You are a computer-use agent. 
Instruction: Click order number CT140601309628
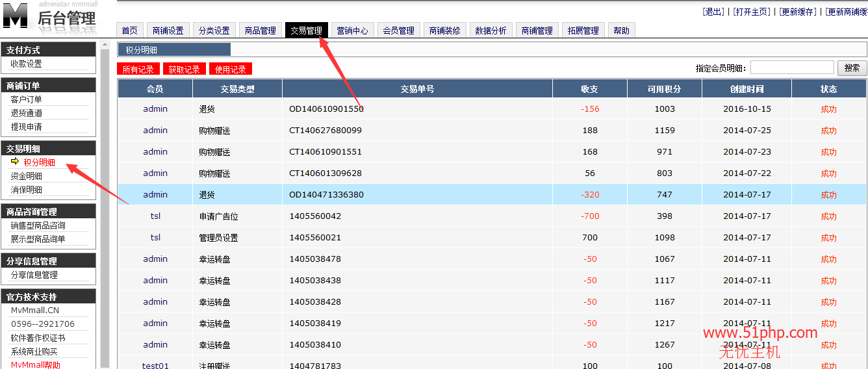(x=325, y=173)
